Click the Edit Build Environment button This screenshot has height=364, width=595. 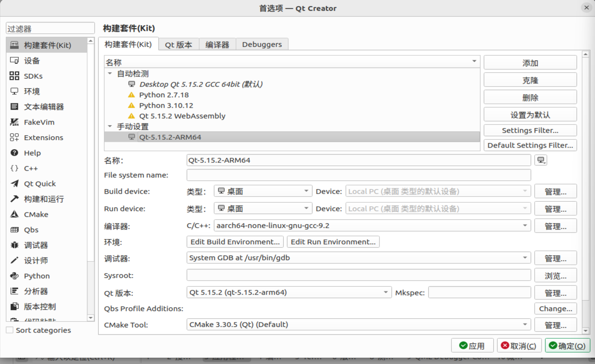click(235, 242)
